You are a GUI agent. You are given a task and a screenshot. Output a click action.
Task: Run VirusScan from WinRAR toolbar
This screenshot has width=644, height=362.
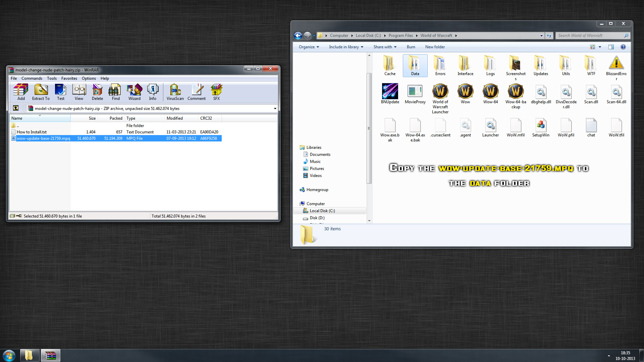click(175, 92)
